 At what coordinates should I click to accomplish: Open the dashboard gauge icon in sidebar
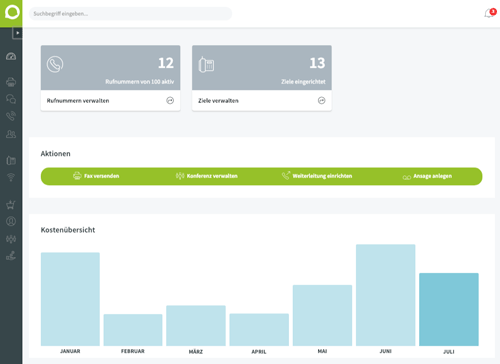pyautogui.click(x=11, y=56)
